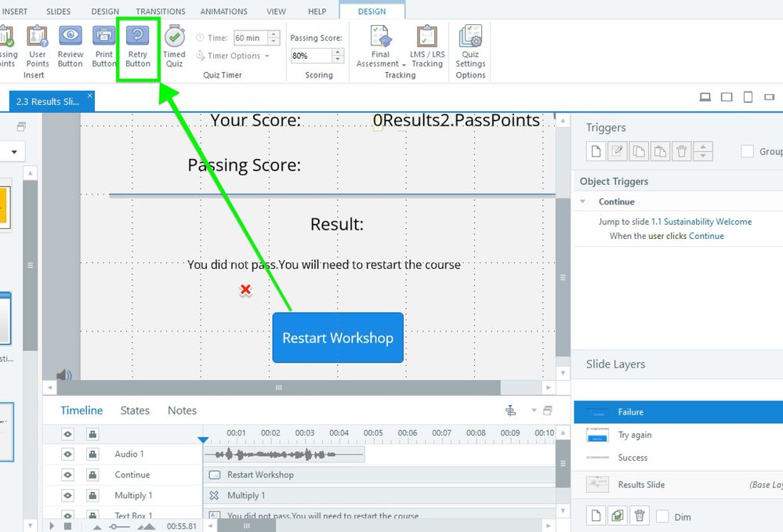Image resolution: width=783 pixels, height=532 pixels.
Task: Click the User Points icon
Action: click(x=37, y=47)
